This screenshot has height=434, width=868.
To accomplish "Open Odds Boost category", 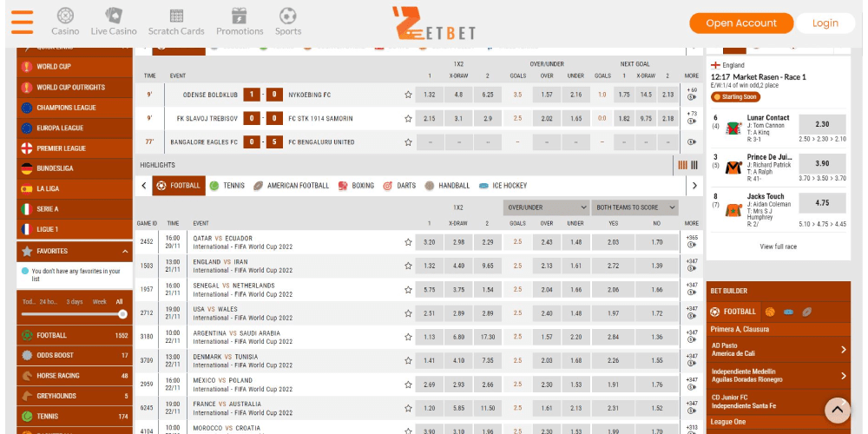I will pyautogui.click(x=75, y=355).
